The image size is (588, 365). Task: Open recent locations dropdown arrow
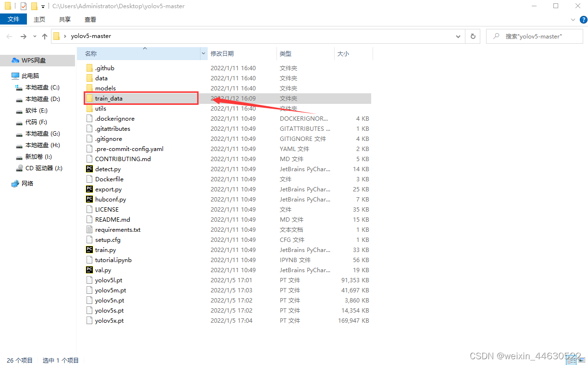pyautogui.click(x=35, y=37)
